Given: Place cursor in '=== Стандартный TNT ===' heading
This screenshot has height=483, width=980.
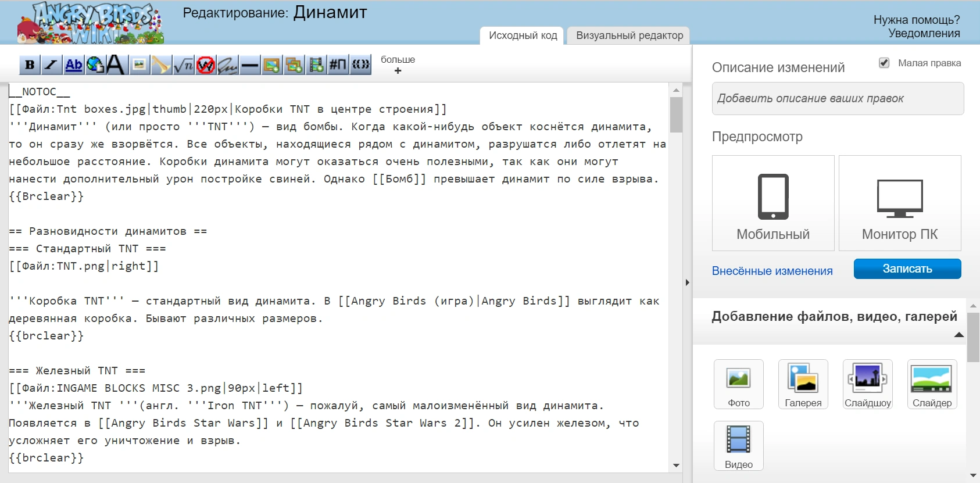Looking at the screenshot, I should pyautogui.click(x=88, y=249).
